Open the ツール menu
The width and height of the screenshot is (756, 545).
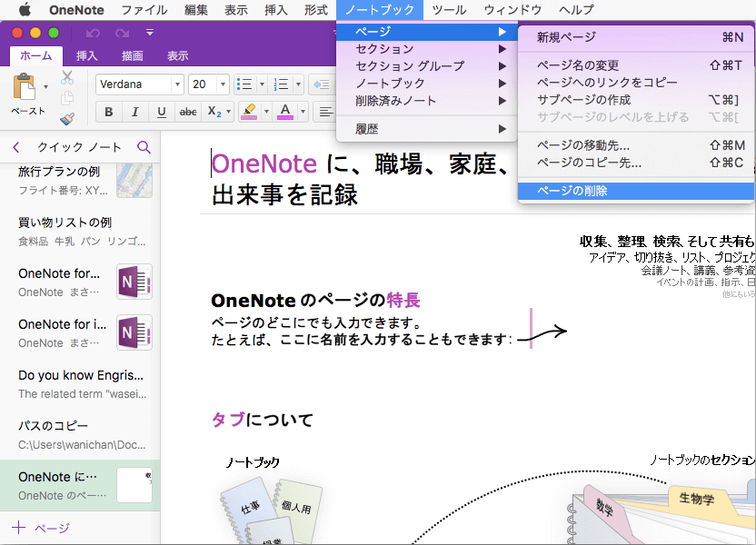[450, 10]
